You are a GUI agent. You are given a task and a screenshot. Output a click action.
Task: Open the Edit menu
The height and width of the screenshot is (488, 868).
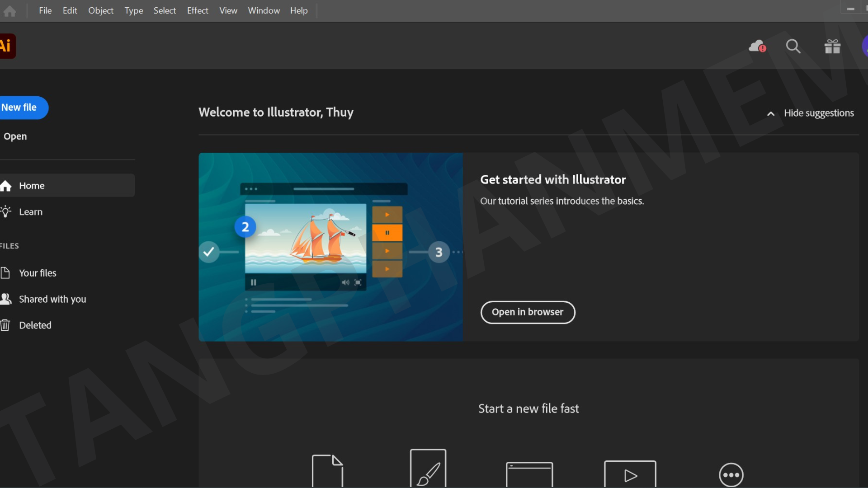(70, 10)
